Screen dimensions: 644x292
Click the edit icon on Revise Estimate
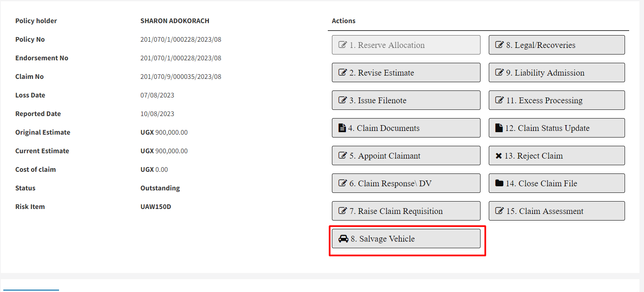click(x=343, y=73)
